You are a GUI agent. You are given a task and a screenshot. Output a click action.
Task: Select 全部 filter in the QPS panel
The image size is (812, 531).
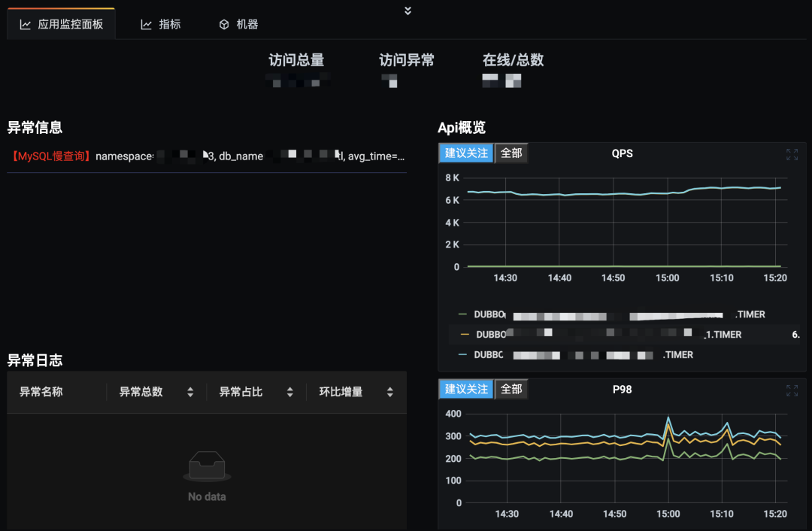click(x=511, y=152)
